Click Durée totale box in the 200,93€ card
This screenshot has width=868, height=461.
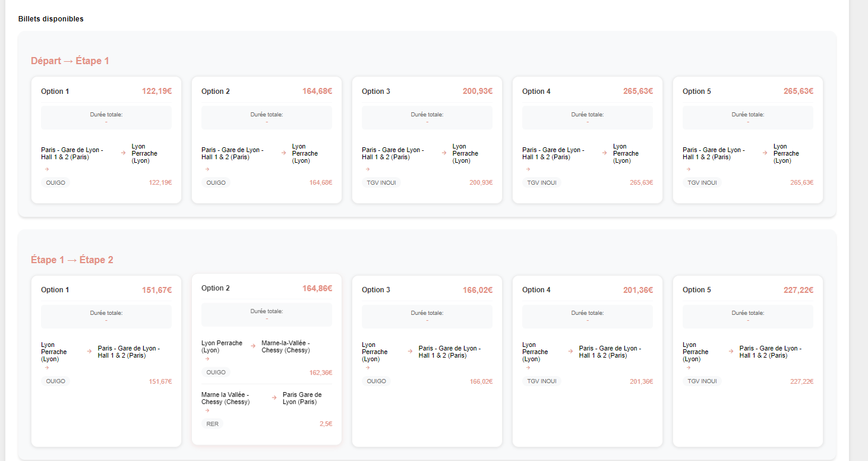click(427, 118)
